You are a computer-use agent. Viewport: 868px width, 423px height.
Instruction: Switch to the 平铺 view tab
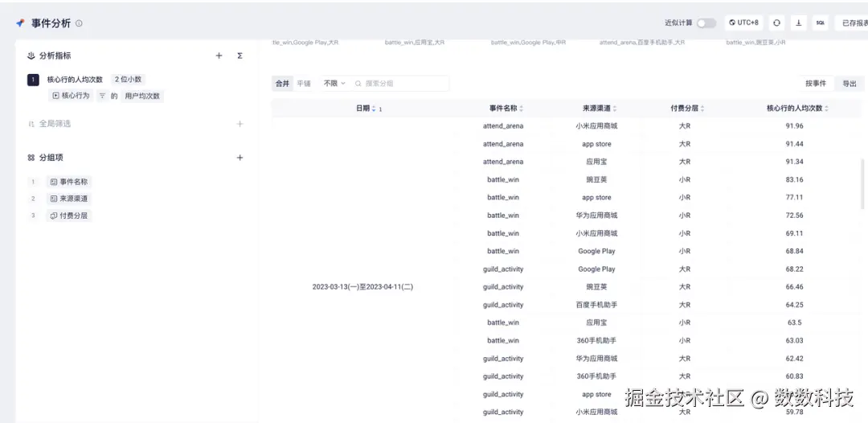(x=304, y=84)
